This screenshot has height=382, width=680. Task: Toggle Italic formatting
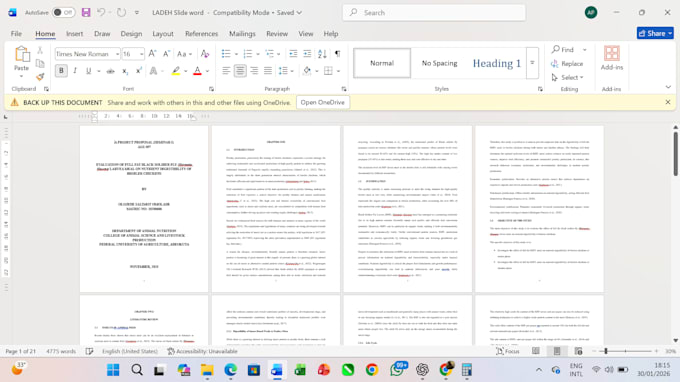[75, 71]
